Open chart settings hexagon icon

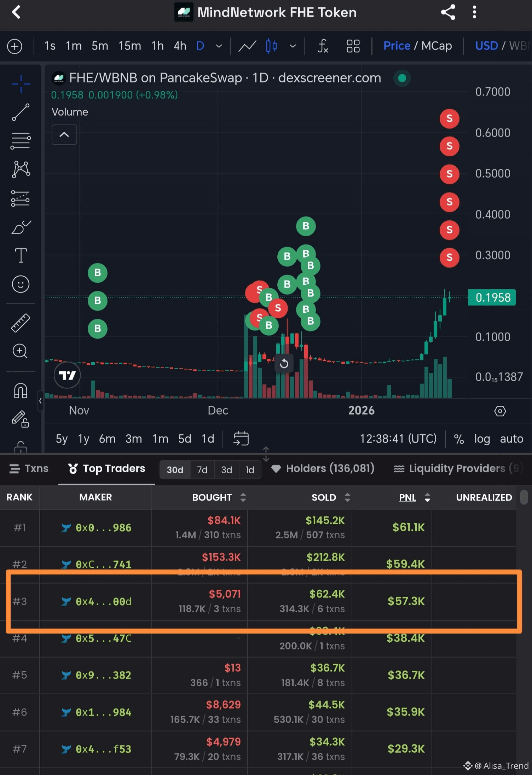(500, 411)
